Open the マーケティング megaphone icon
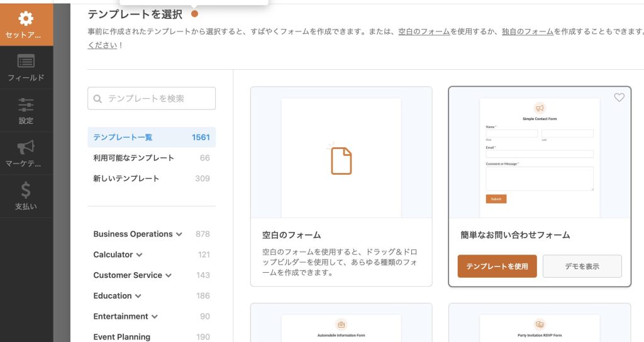Viewport: 644px width, 342px height. pos(26,147)
